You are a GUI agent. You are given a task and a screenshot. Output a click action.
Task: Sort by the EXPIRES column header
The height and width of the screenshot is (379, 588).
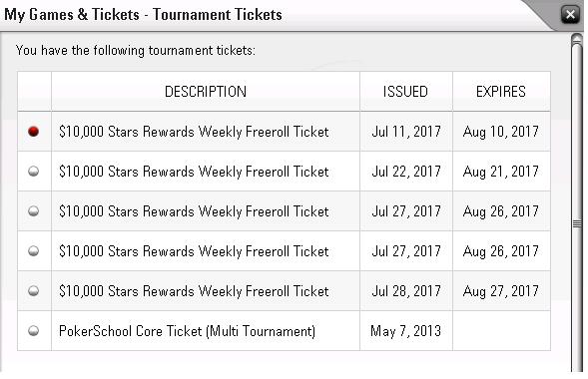pyautogui.click(x=501, y=92)
